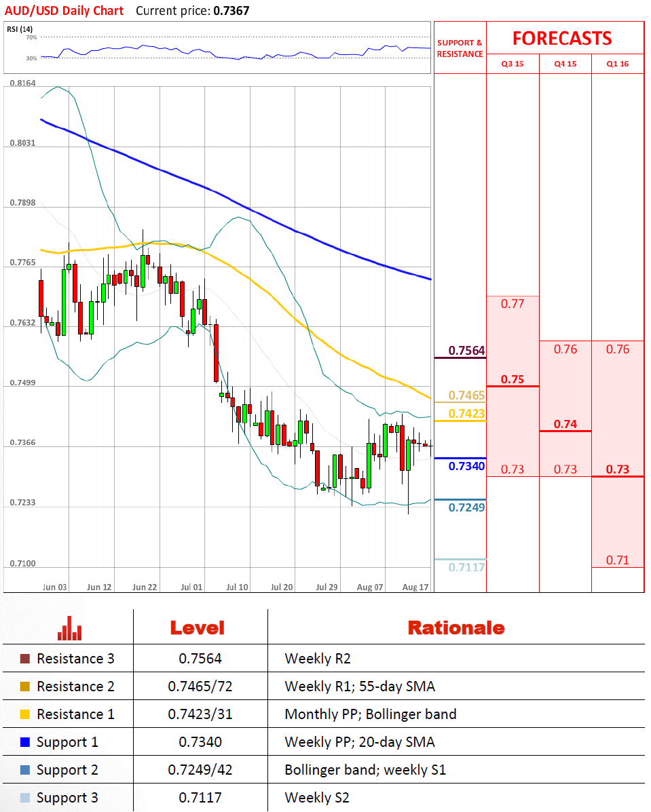This screenshot has width=651, height=812.
Task: Click the Support 1 blue color swatch
Action: (25, 742)
